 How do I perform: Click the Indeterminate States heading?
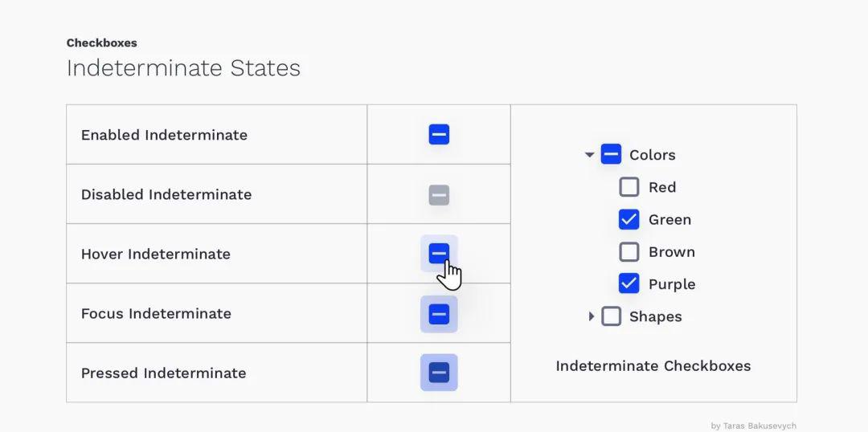click(183, 68)
